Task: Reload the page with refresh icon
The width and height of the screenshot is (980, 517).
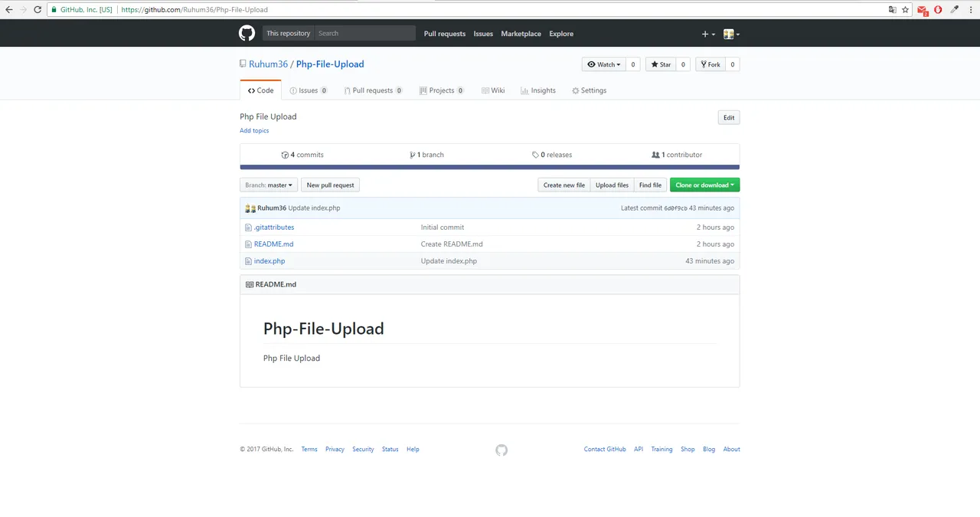Action: tap(38, 10)
